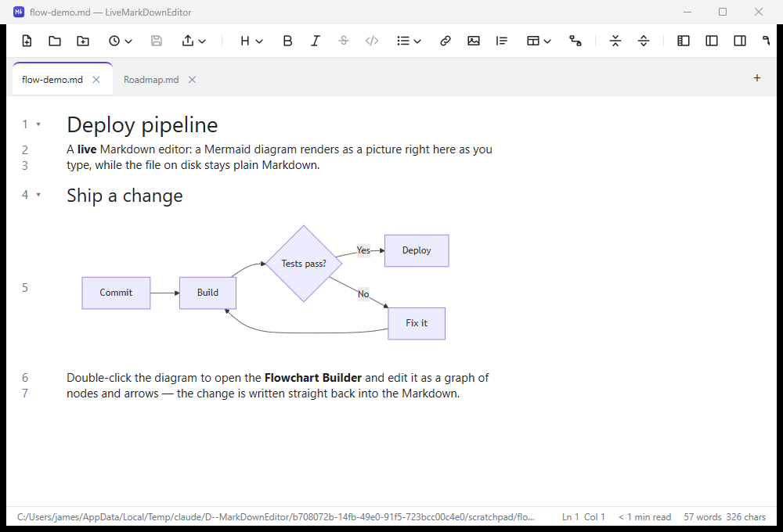Toggle bold formatting

tap(287, 41)
